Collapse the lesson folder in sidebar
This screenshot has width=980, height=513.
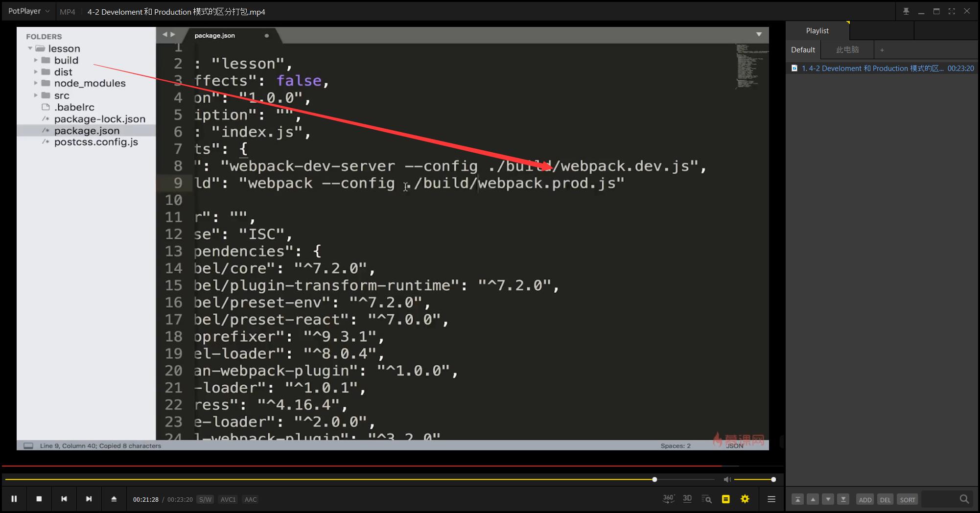click(30, 48)
